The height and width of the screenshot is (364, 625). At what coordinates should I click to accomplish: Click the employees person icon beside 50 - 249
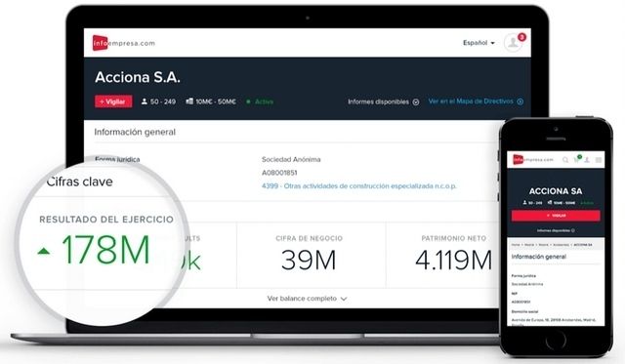[145, 101]
